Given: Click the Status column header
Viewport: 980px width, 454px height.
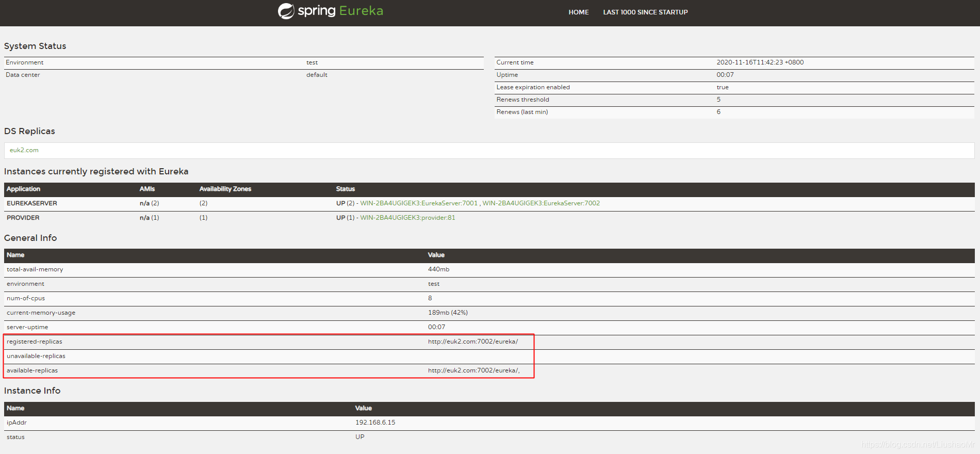Looking at the screenshot, I should click(346, 189).
